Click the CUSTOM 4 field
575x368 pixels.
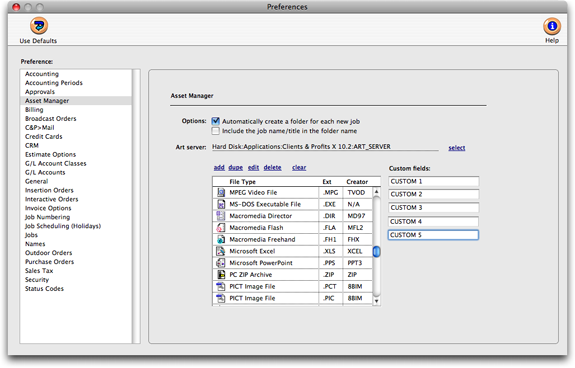click(x=433, y=222)
